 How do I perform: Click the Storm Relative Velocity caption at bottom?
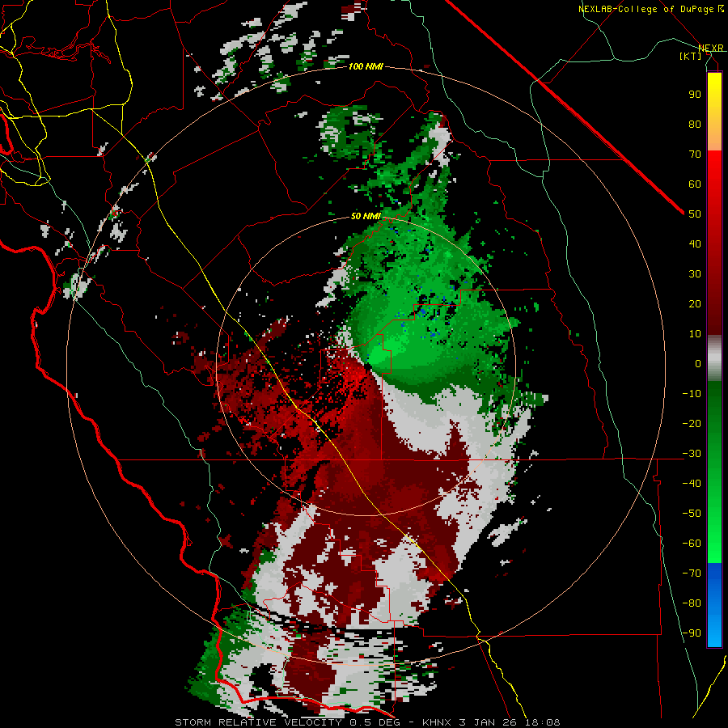(367, 722)
